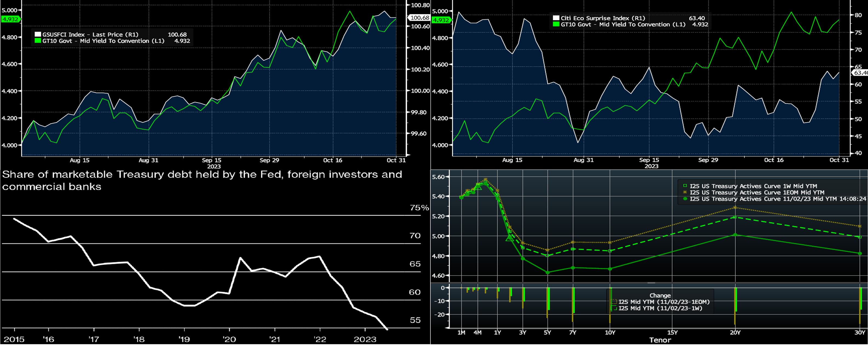The height and width of the screenshot is (345, 868).
Task: Click the 100.68 last price axis tag
Action: (420, 18)
